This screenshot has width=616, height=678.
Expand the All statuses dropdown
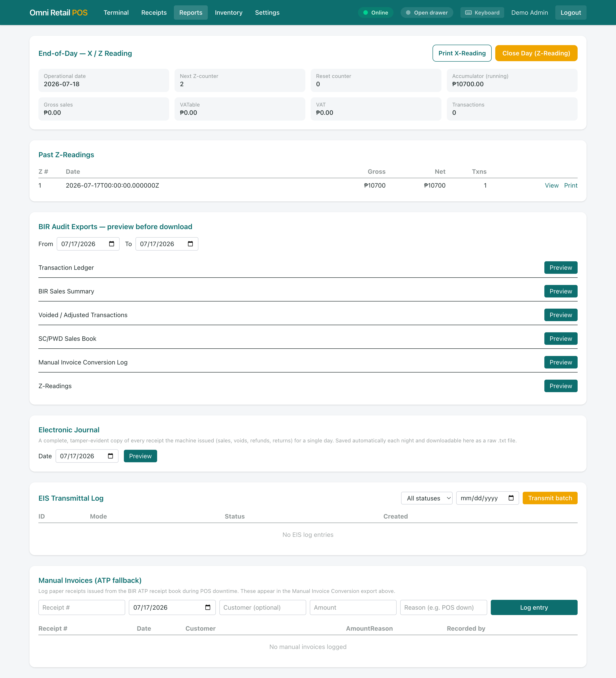427,498
